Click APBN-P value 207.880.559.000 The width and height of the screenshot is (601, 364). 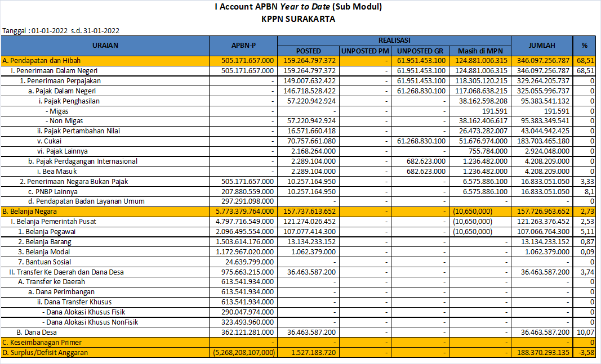click(x=247, y=192)
